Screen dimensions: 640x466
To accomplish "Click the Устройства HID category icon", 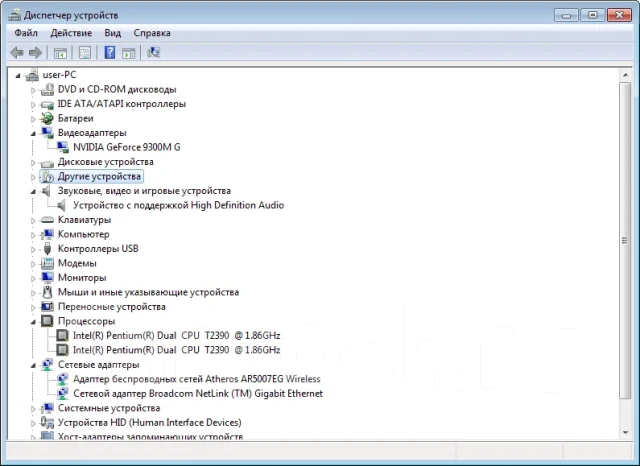I will pos(47,422).
